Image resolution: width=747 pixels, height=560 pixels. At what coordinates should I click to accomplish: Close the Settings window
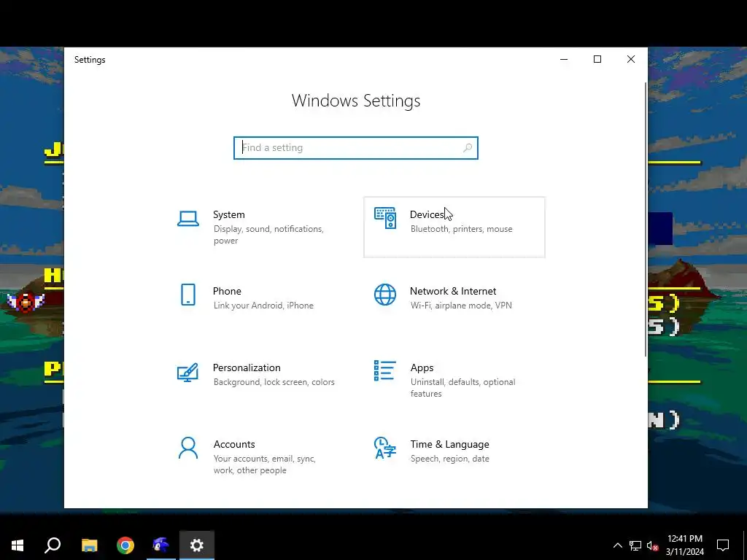pos(631,59)
